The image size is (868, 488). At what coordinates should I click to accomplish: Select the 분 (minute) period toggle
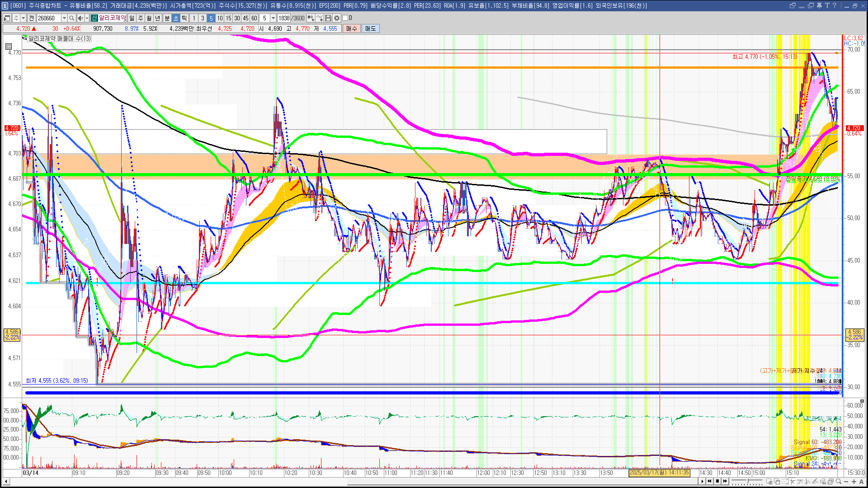(x=167, y=18)
